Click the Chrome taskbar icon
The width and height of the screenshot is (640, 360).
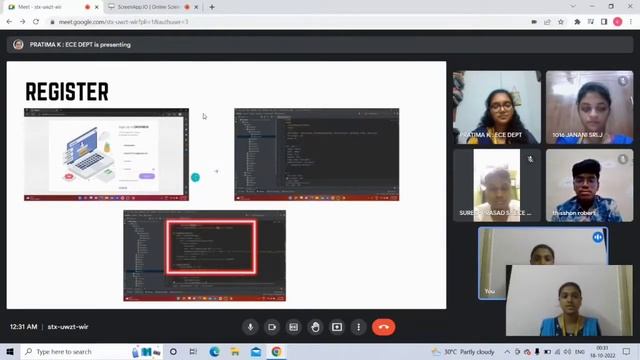point(276,352)
